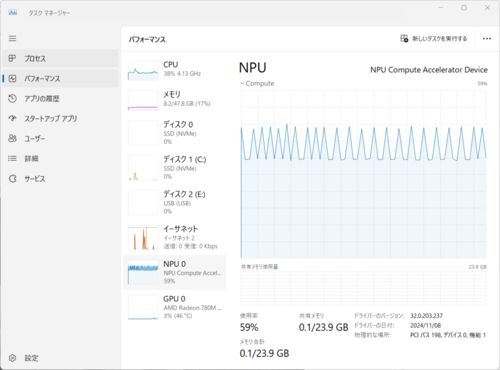
Task: Click the NPU 0 label text
Action: click(174, 264)
